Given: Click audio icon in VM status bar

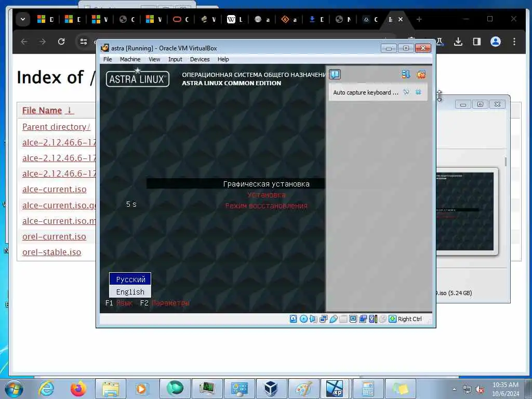Looking at the screenshot, I should point(313,319).
